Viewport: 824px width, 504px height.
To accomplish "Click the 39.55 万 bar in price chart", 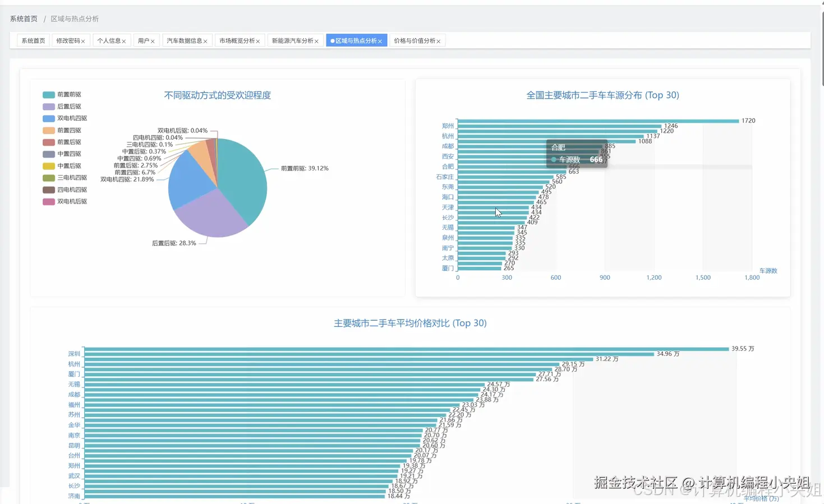I will (x=407, y=349).
